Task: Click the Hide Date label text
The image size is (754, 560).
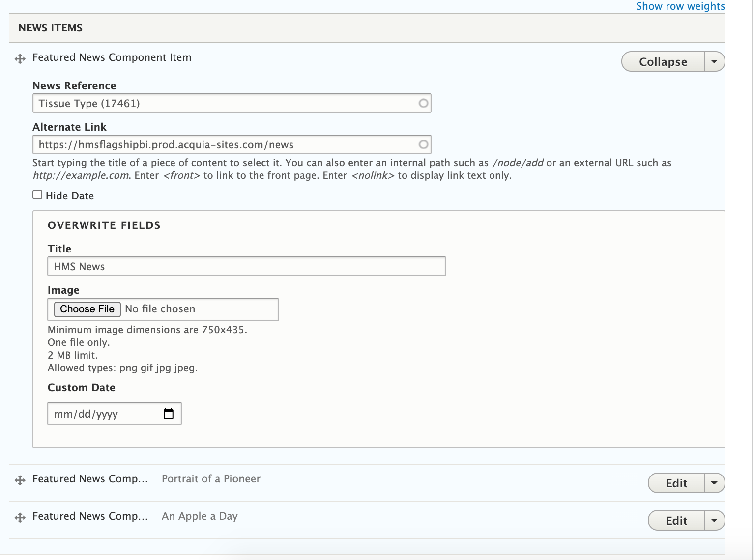Action: point(70,196)
